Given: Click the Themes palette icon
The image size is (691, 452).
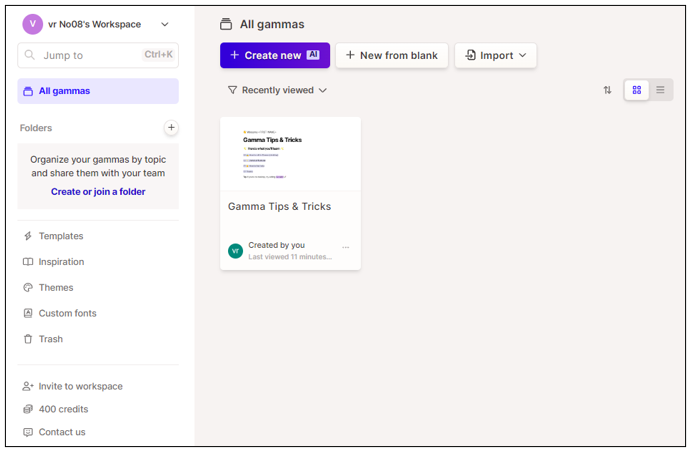Looking at the screenshot, I should click(x=28, y=288).
